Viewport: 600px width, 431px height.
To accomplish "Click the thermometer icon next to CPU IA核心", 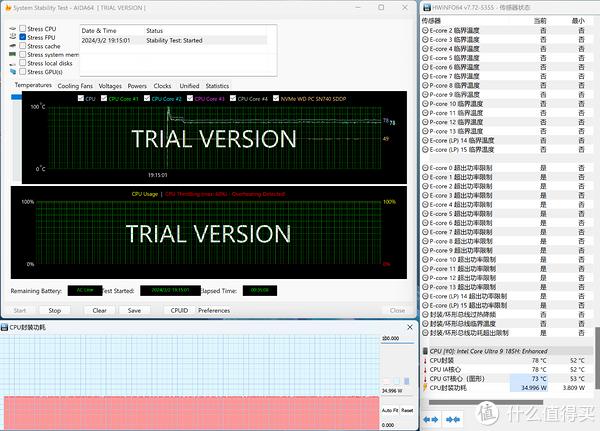I will tap(425, 369).
